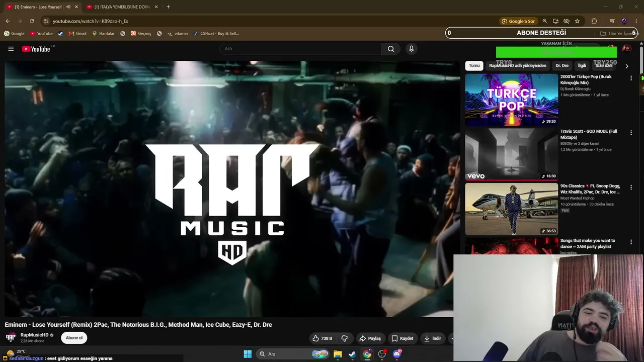
Task: Open the Haritalar bookmark
Action: (x=103, y=34)
